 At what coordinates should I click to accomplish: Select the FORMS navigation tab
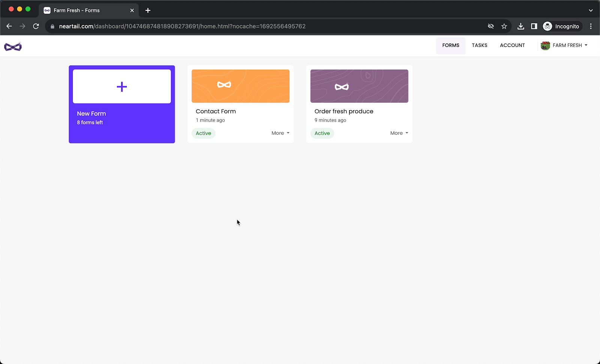(x=450, y=45)
